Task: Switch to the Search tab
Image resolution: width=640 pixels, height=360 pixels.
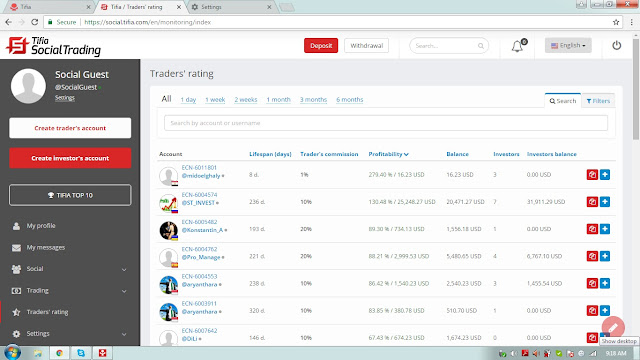Action: [562, 101]
